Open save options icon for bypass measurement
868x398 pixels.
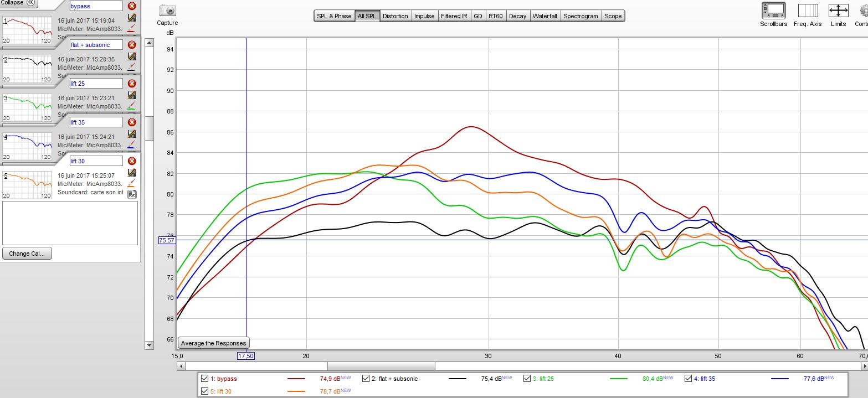(132, 18)
